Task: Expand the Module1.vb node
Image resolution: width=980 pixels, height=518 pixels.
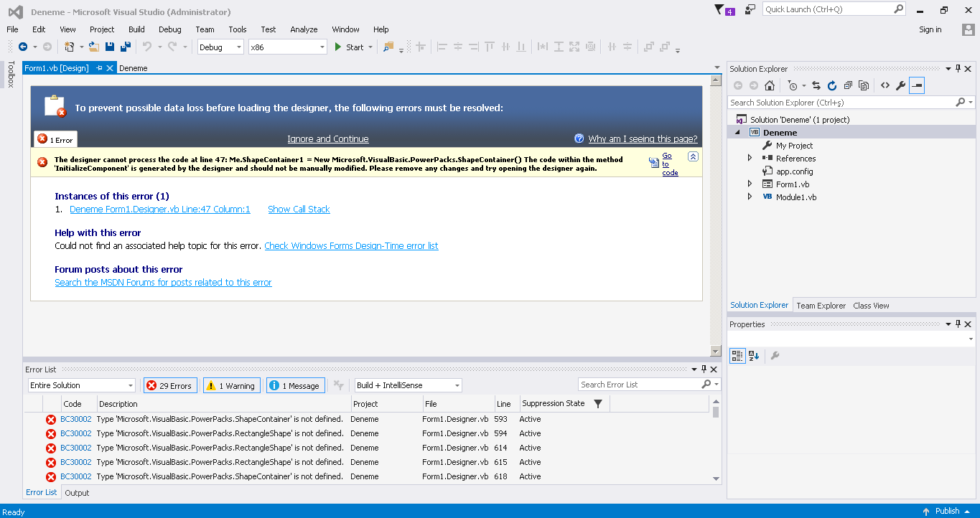Action: coord(750,197)
